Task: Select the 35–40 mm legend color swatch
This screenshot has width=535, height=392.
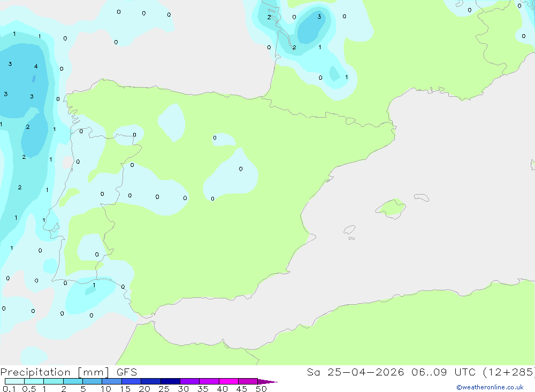Action: (209, 381)
